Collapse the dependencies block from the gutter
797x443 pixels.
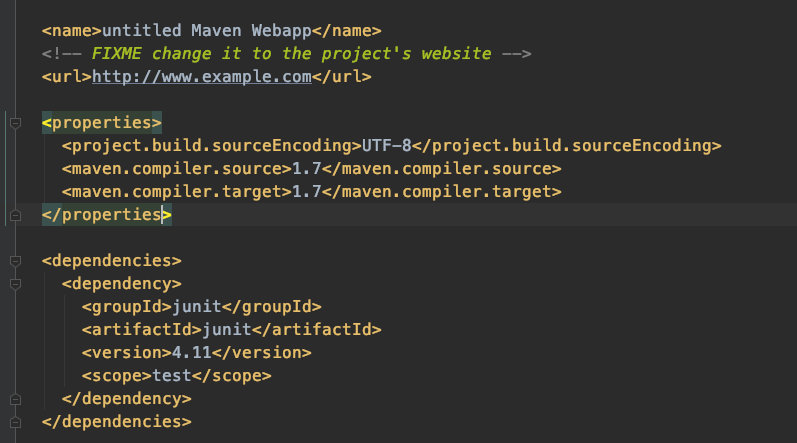[15, 261]
